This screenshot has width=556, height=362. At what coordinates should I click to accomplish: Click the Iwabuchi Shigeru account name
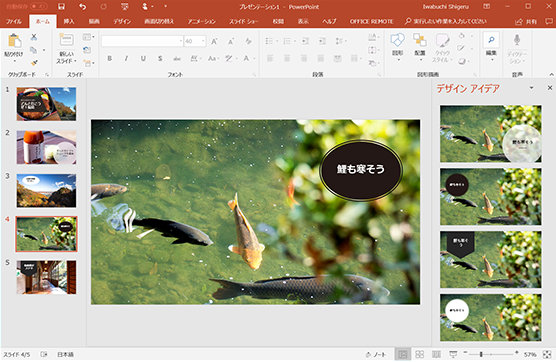(x=446, y=7)
